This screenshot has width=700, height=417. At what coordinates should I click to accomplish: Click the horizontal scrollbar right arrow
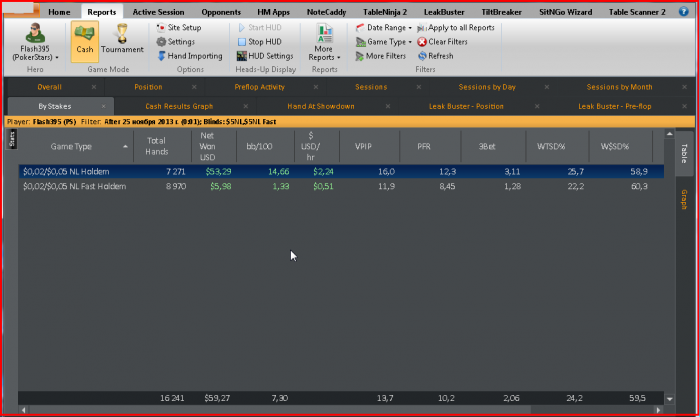(658, 410)
